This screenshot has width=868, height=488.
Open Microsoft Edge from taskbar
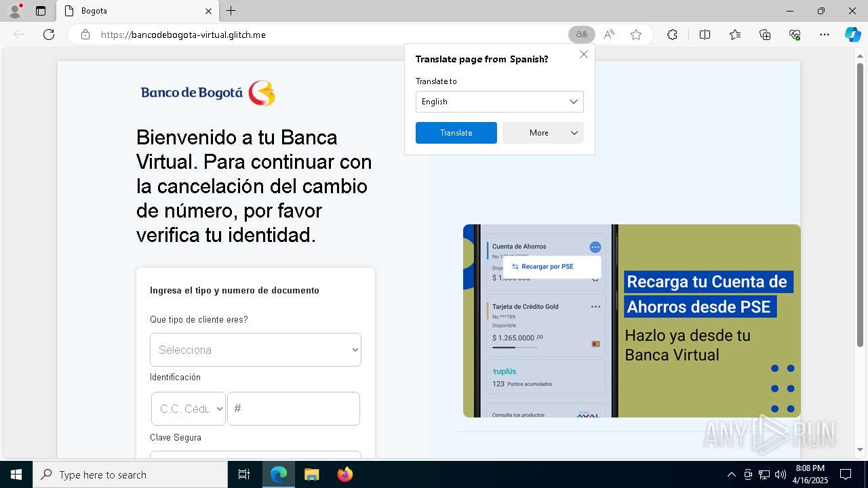pos(279,474)
